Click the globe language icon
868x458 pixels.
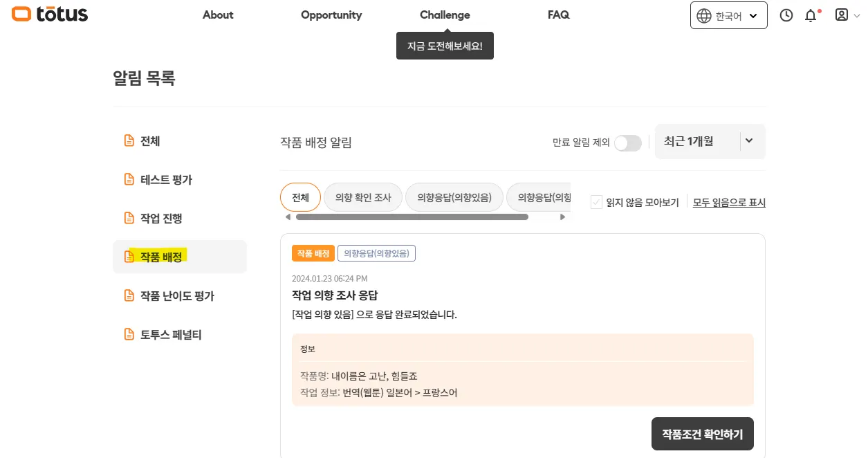[x=704, y=16]
